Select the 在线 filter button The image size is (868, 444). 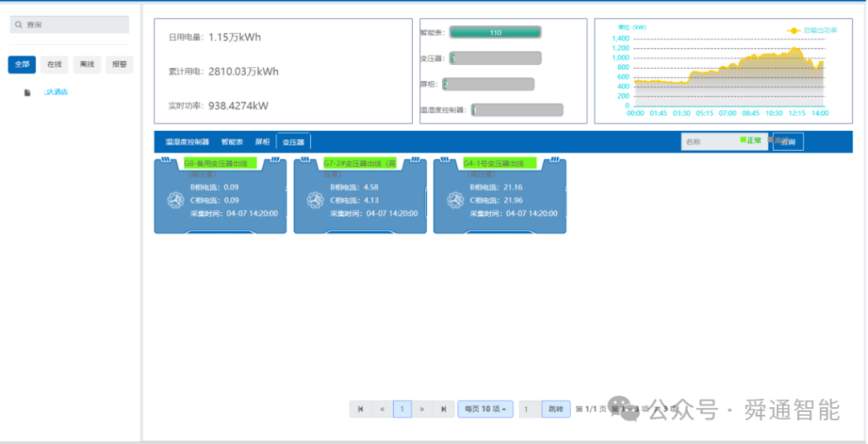[x=55, y=64]
